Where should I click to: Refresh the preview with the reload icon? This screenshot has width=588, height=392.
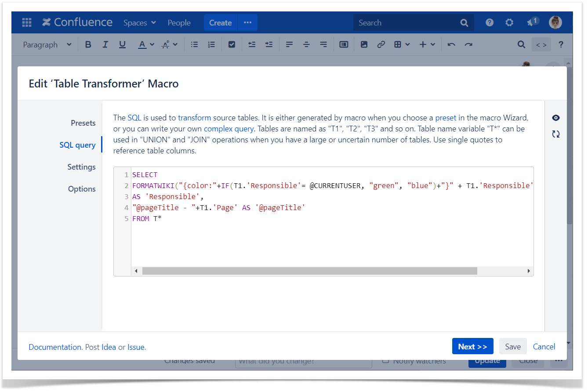tap(556, 134)
